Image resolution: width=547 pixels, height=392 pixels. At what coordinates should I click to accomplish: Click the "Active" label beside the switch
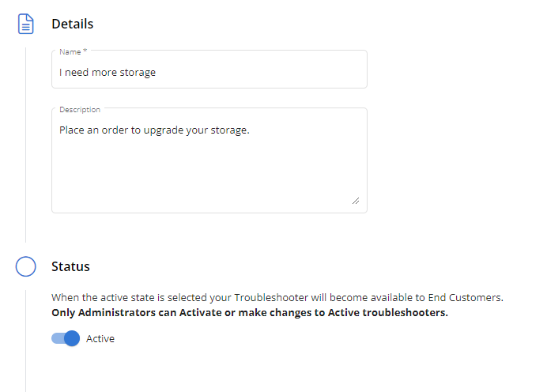[100, 338]
